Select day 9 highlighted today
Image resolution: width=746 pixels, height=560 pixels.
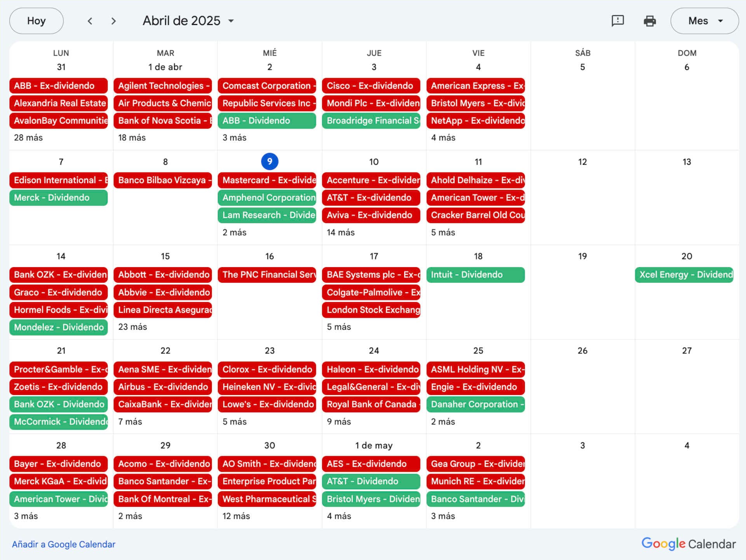pyautogui.click(x=270, y=161)
